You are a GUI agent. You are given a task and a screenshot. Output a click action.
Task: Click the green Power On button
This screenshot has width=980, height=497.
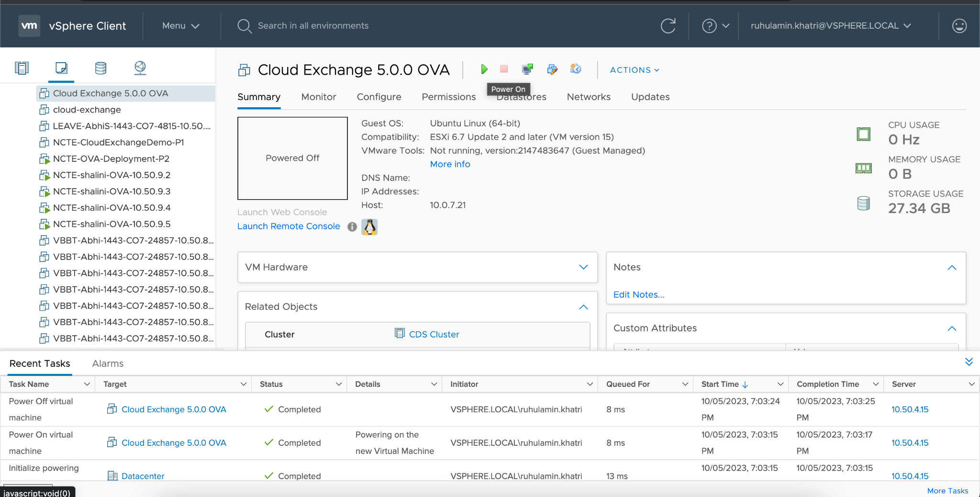484,69
